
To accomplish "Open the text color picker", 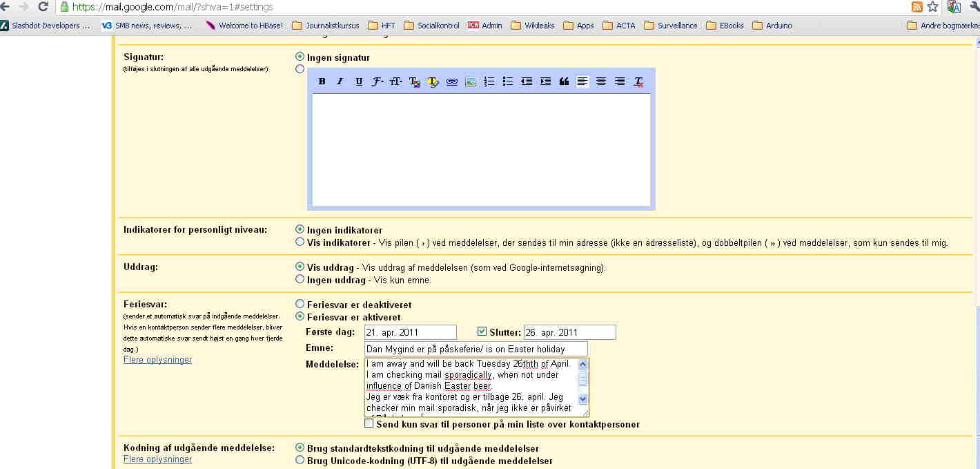I will (x=414, y=82).
